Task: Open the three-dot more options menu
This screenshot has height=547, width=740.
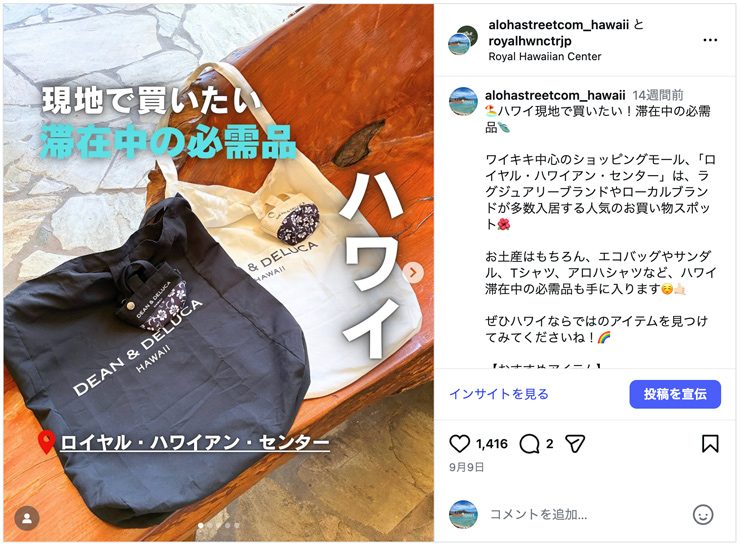Action: 710,40
